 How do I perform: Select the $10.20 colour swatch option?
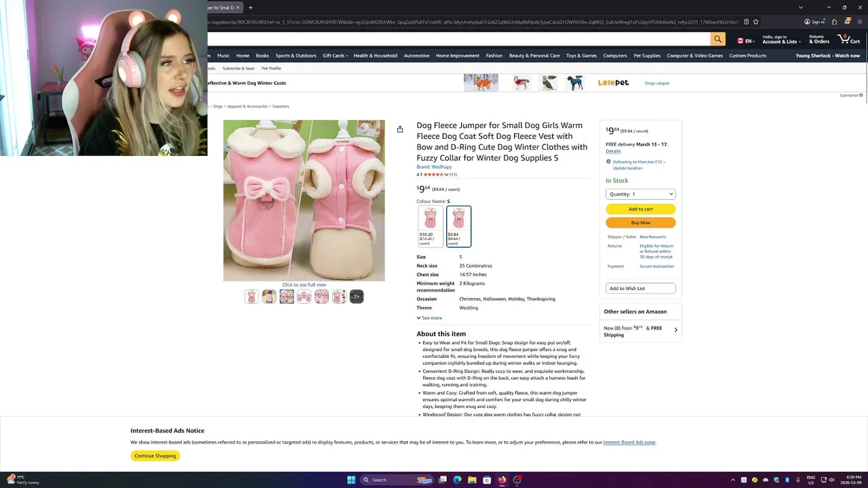tap(431, 226)
